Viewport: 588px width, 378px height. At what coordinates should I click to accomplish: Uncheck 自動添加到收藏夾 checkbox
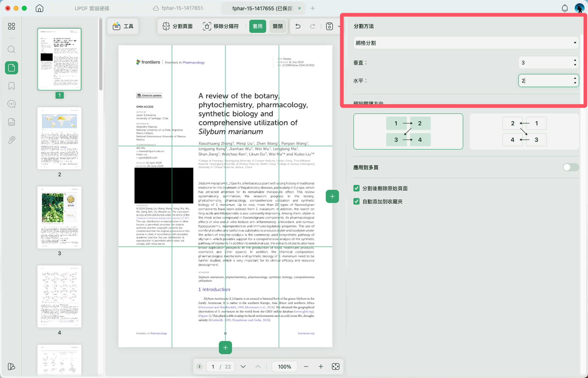(x=356, y=201)
